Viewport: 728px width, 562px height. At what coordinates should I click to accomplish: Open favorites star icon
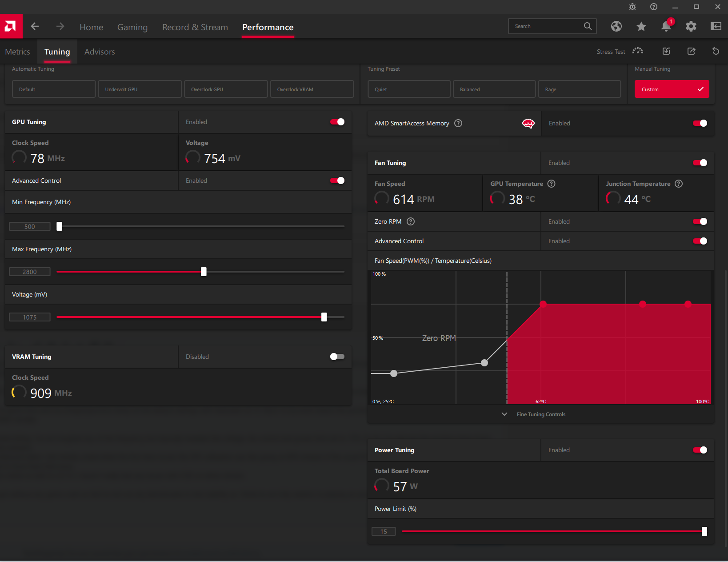[641, 26]
